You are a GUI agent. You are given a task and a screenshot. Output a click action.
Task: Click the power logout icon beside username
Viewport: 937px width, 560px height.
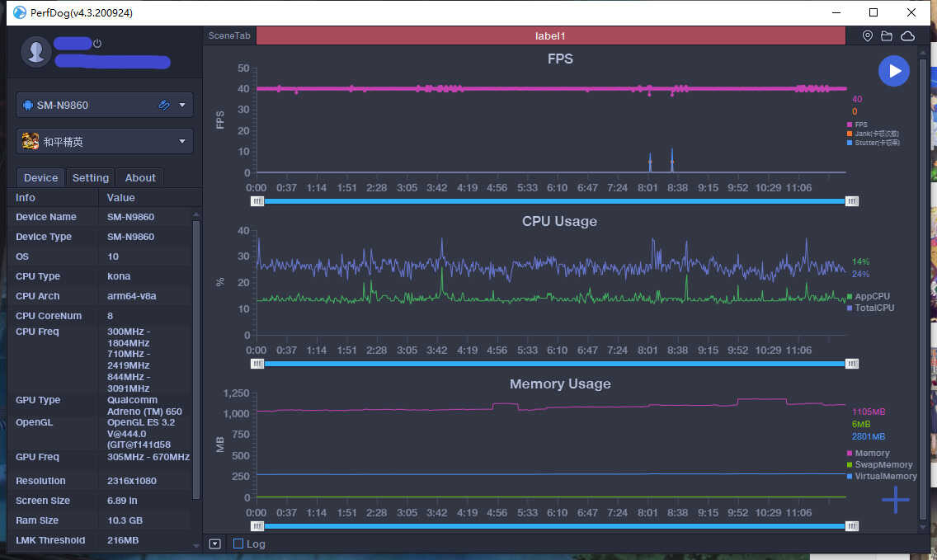click(97, 43)
